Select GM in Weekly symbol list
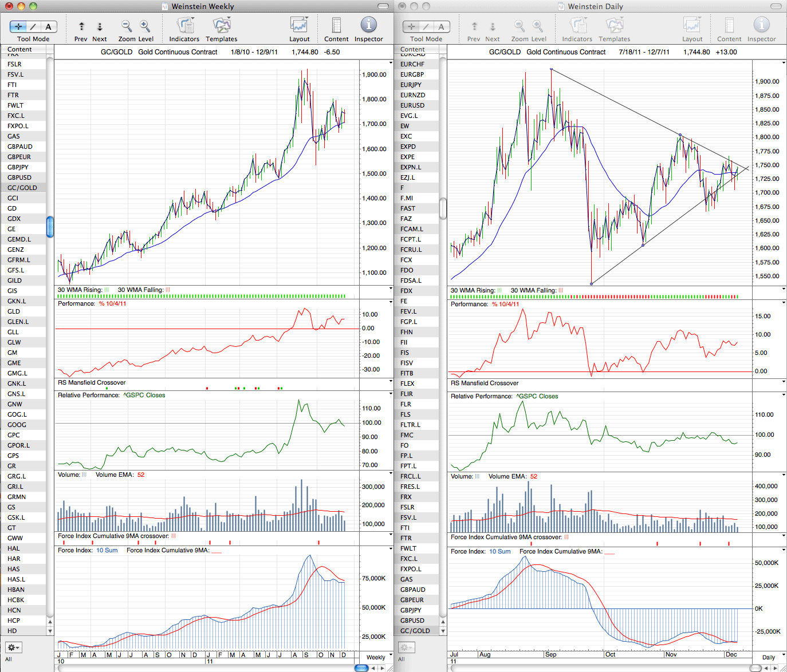 23,353
